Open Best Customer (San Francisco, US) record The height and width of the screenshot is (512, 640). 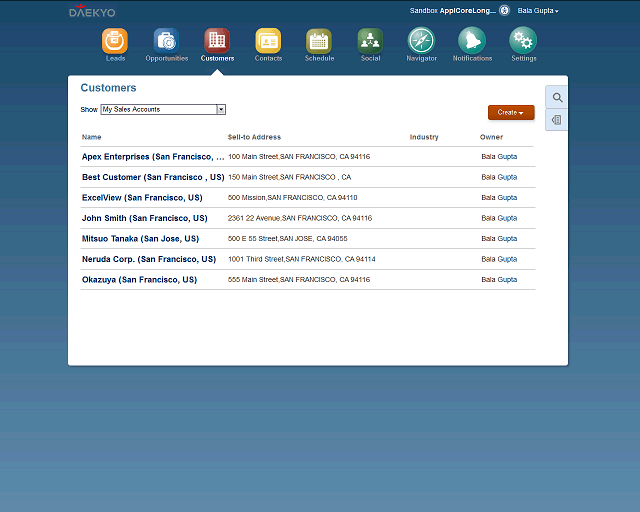pyautogui.click(x=153, y=177)
